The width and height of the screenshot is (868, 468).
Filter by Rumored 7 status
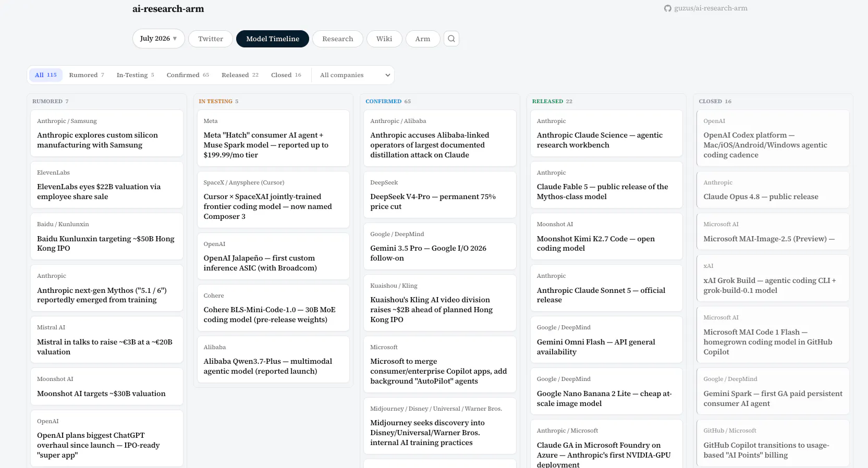[x=87, y=75]
